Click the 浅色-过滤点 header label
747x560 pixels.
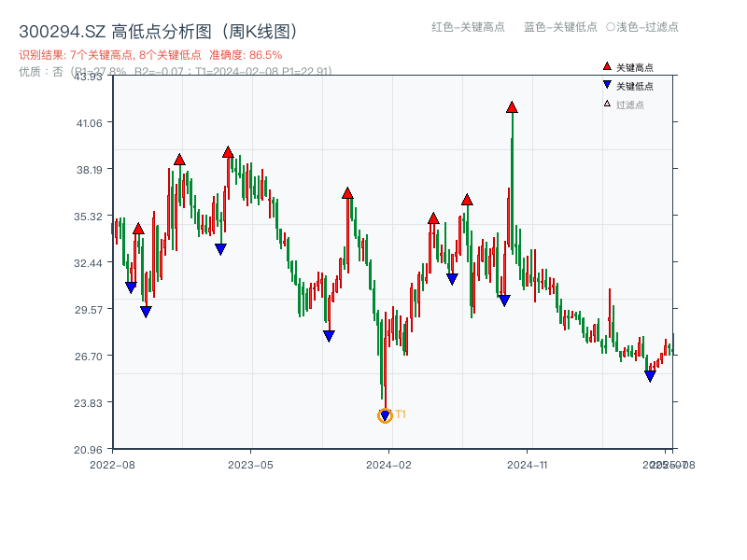tap(647, 27)
